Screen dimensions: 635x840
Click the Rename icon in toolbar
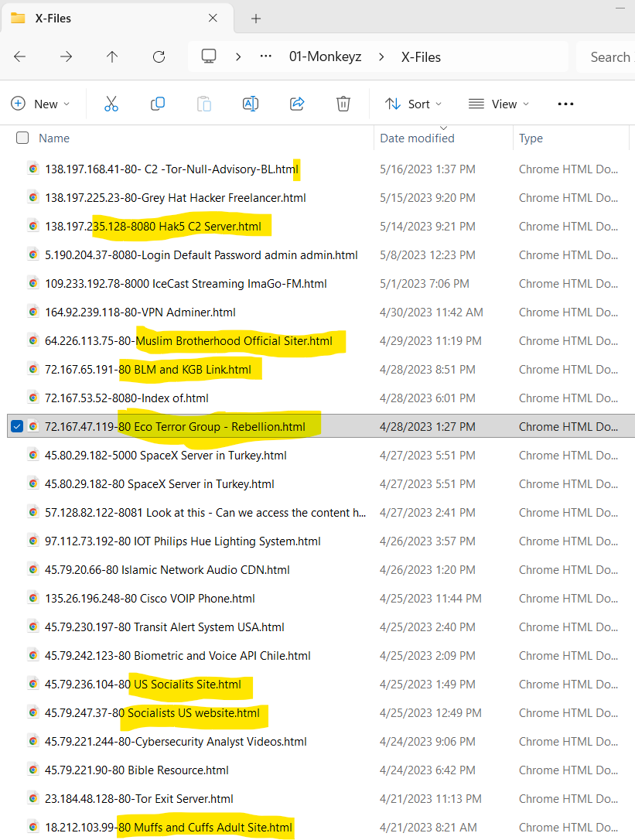click(x=251, y=104)
